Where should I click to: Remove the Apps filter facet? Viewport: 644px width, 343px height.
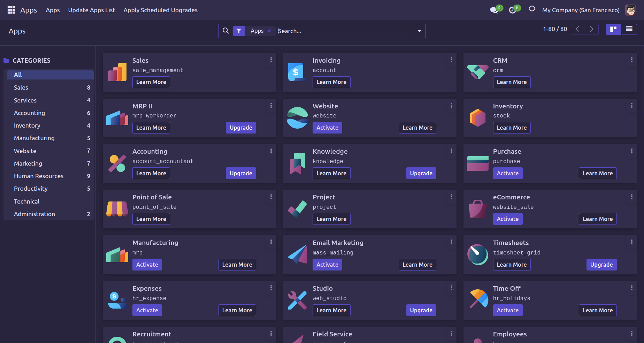tap(269, 31)
